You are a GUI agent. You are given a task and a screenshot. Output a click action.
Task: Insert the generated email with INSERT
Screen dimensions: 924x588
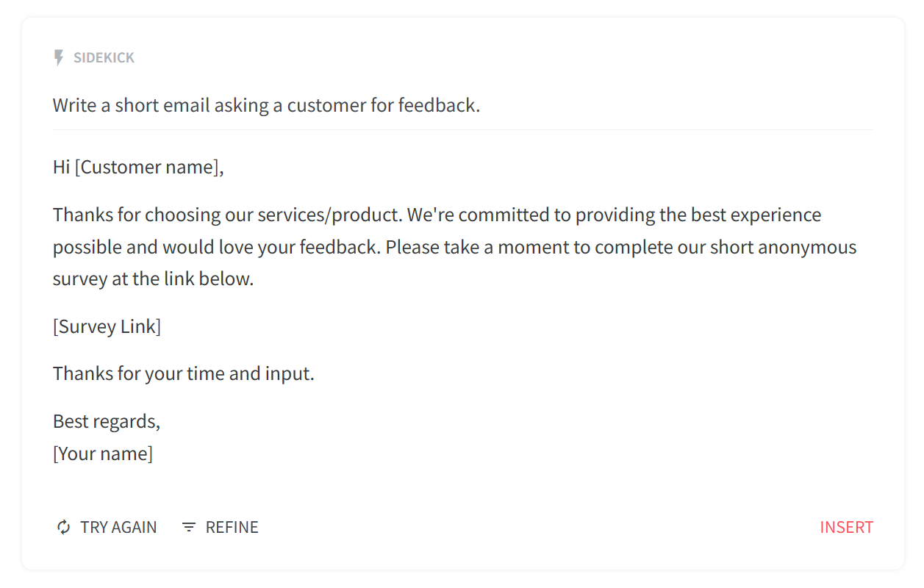pyautogui.click(x=846, y=527)
